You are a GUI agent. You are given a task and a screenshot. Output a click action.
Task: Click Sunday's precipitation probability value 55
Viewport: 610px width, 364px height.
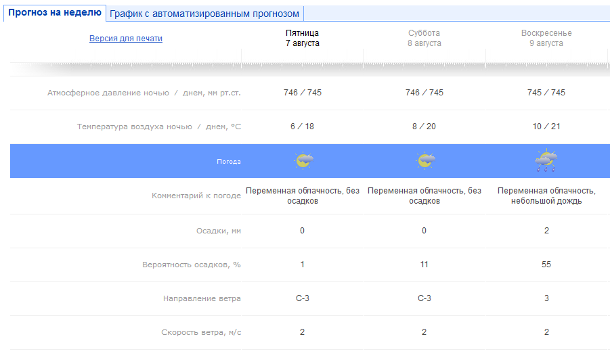[546, 265]
